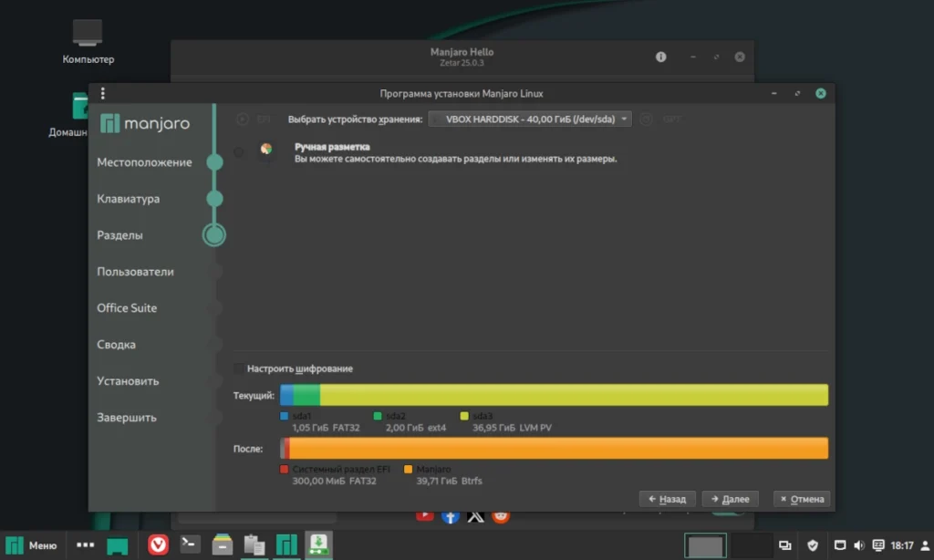Proceed with the Далее button
The width and height of the screenshot is (934, 560).
point(730,499)
